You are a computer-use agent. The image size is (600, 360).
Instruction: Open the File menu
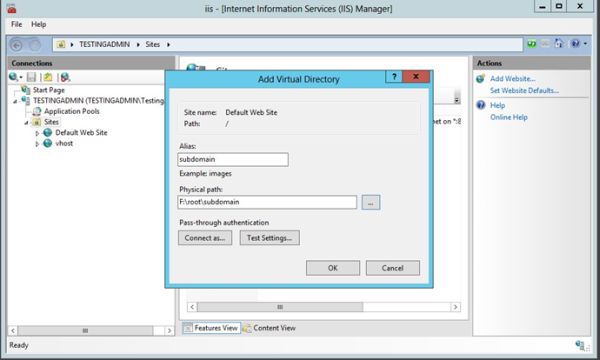16,24
